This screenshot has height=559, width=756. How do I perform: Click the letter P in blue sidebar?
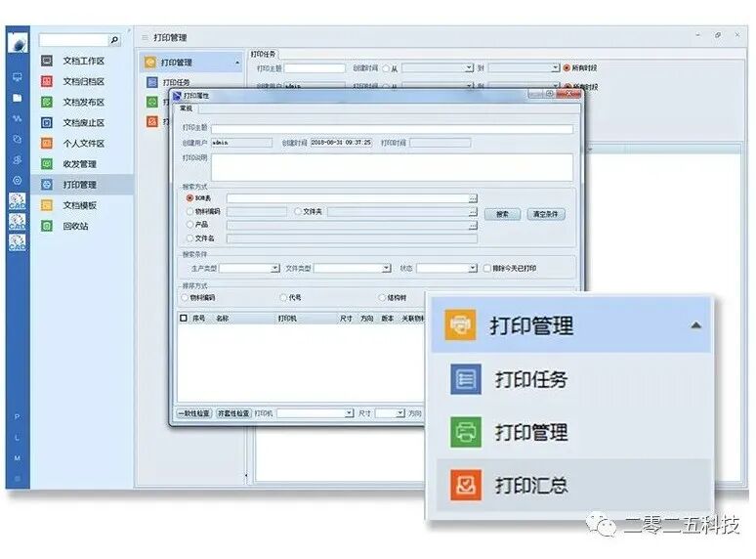click(x=18, y=416)
